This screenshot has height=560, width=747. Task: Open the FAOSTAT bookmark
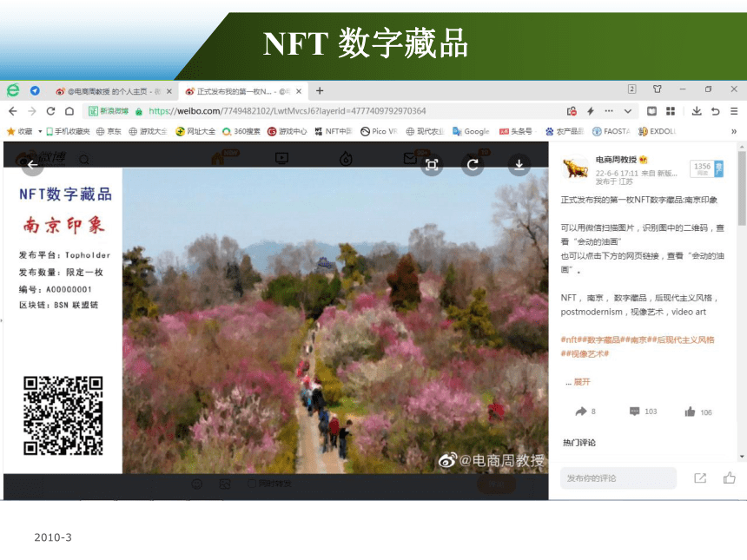click(x=611, y=131)
